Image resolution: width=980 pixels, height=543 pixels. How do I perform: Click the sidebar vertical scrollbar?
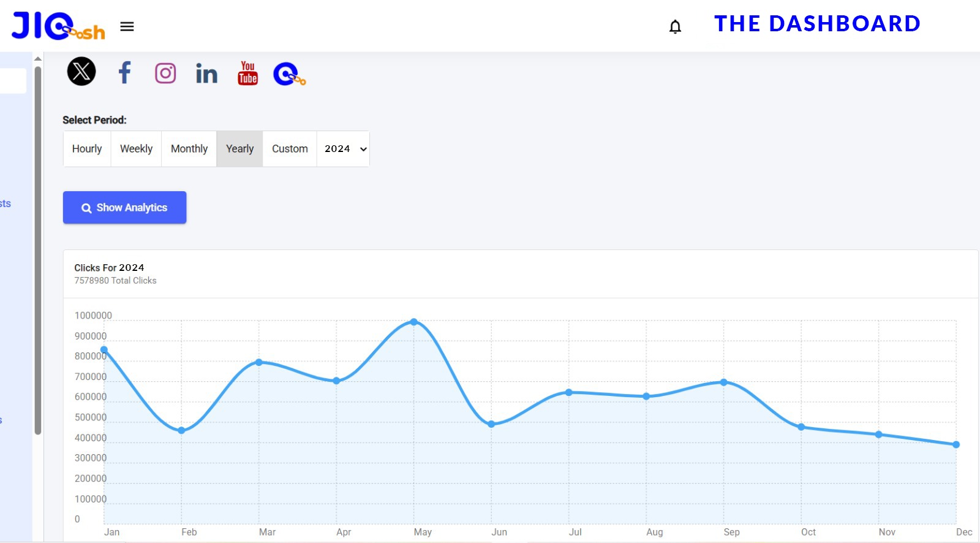coord(38,245)
